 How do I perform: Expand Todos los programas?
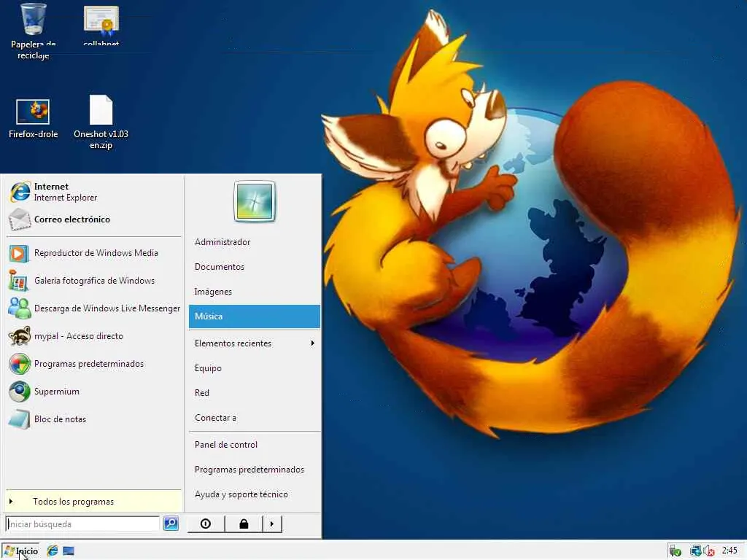click(94, 502)
